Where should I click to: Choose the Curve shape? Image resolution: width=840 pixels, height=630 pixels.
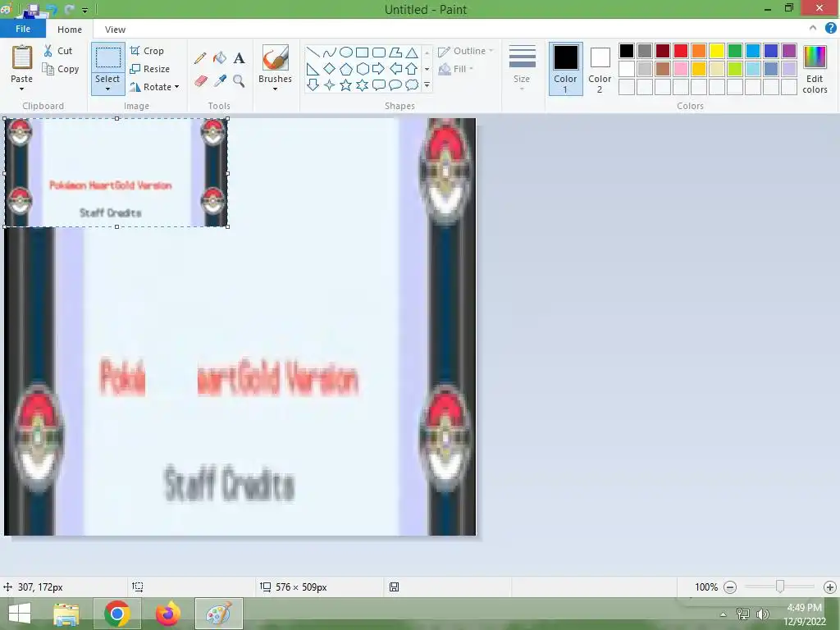point(330,52)
